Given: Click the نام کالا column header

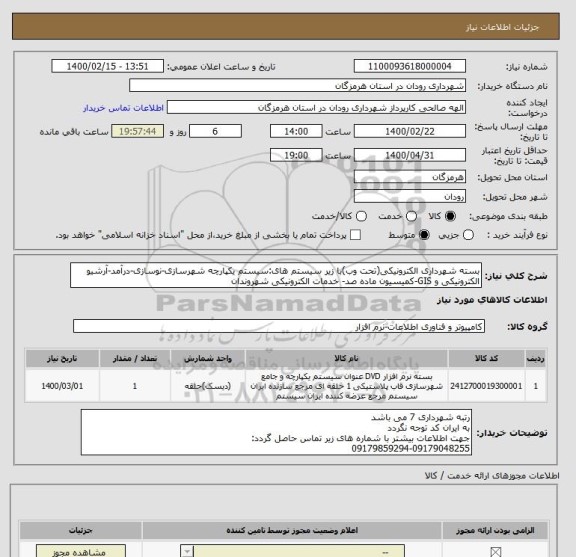Looking at the screenshot, I should point(346,358).
